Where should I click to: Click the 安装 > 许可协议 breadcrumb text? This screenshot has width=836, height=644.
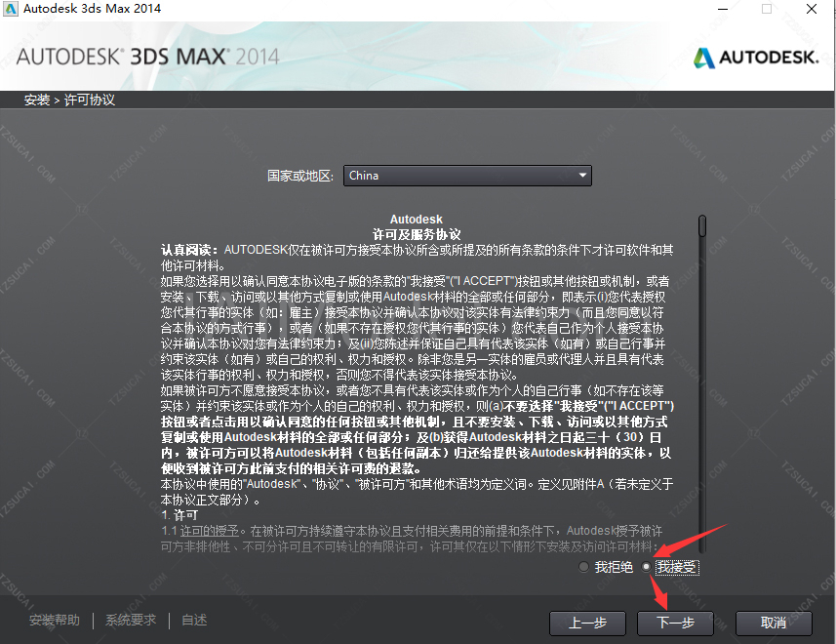point(69,100)
